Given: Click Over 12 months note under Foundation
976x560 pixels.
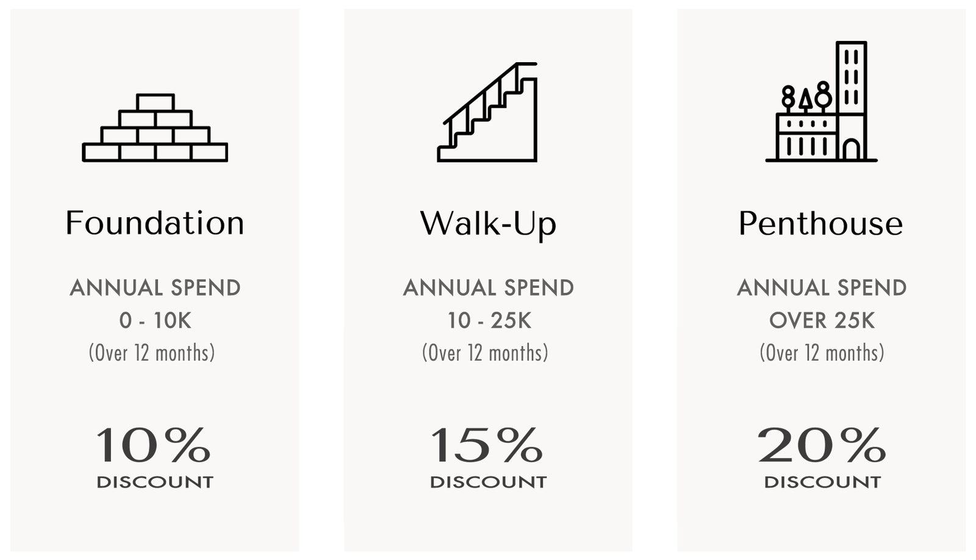Looking at the screenshot, I should (x=152, y=353).
